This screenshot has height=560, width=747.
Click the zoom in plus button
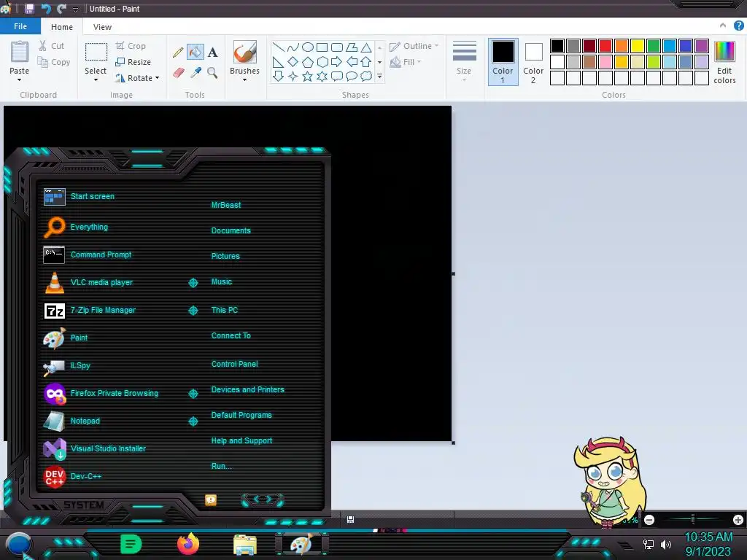[x=738, y=520]
